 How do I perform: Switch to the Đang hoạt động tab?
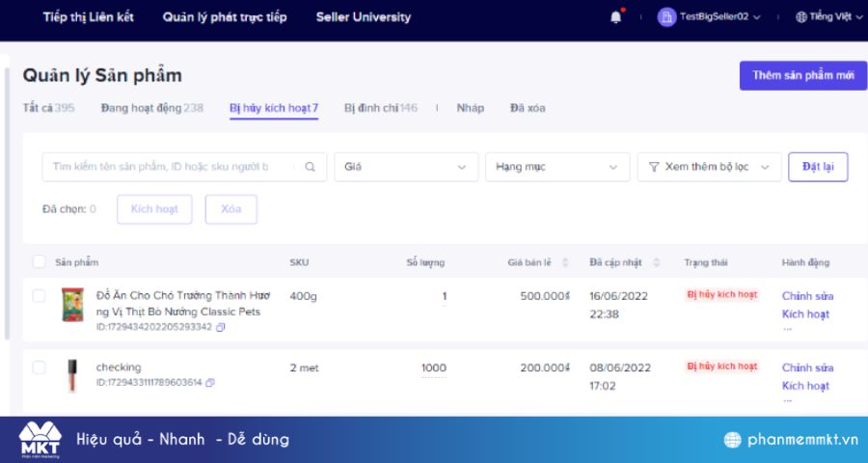click(152, 108)
